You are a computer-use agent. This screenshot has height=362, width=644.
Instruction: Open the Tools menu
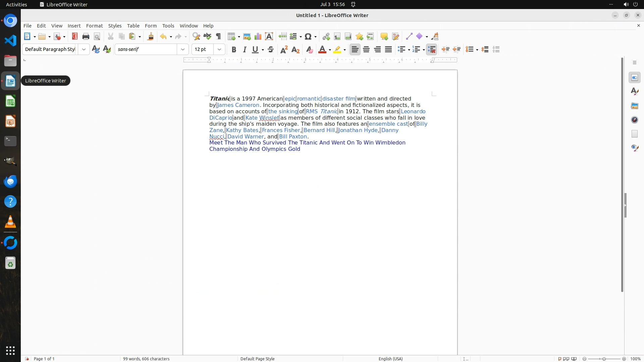click(x=168, y=26)
